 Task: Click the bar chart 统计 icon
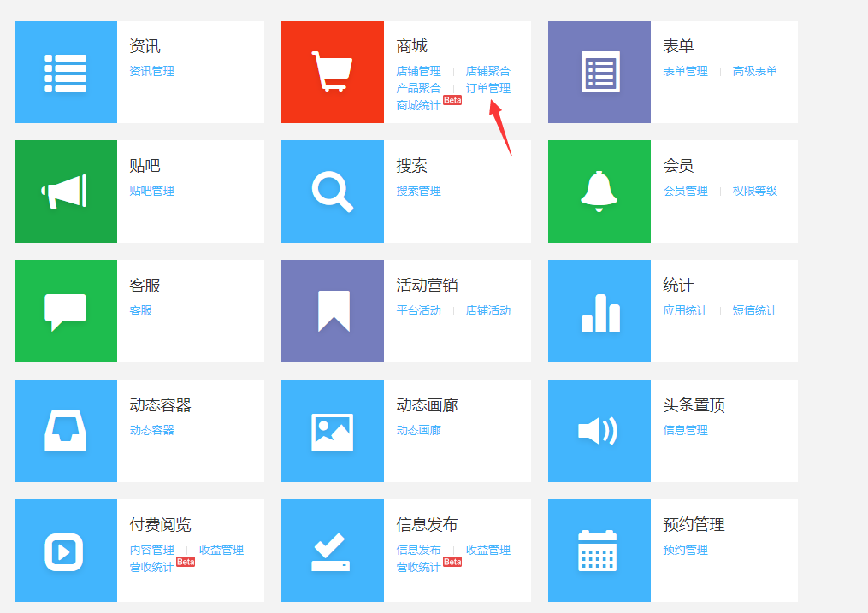pos(599,312)
